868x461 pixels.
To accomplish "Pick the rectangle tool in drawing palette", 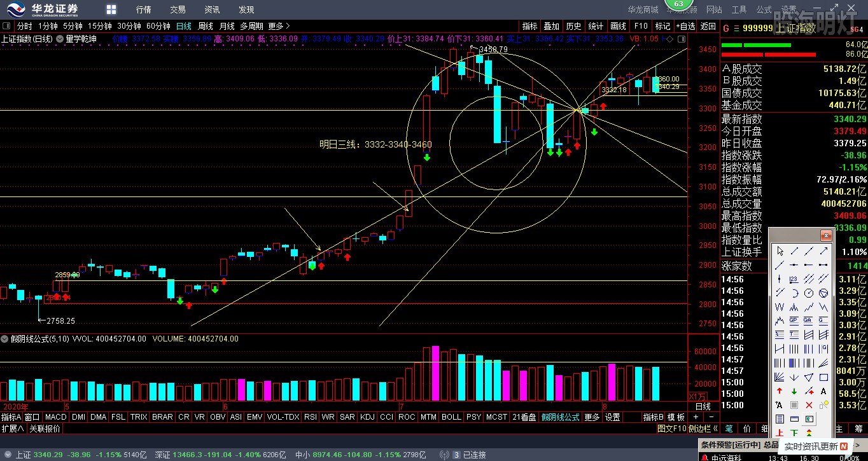I will click(x=823, y=378).
